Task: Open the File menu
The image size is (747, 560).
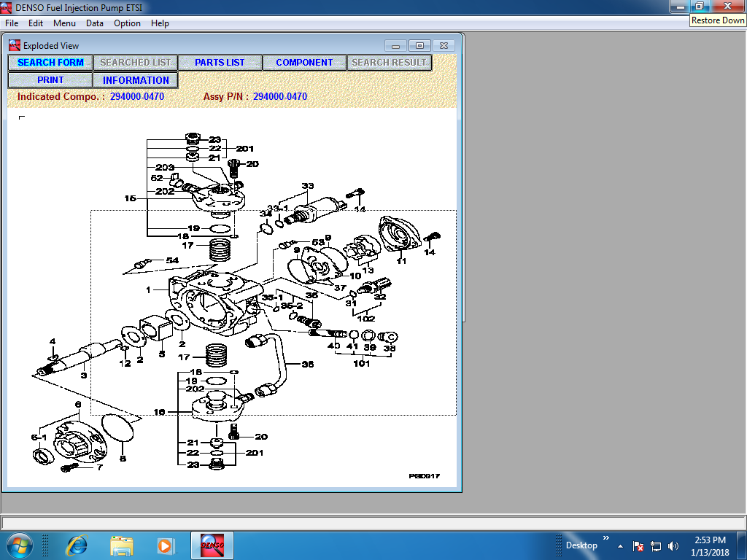Action: coord(12,23)
